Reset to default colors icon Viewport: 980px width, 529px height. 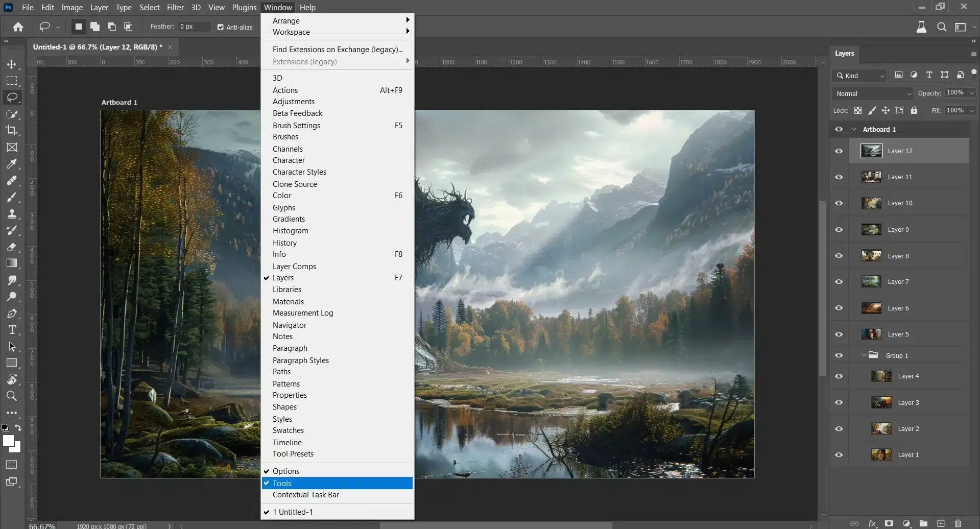point(5,428)
